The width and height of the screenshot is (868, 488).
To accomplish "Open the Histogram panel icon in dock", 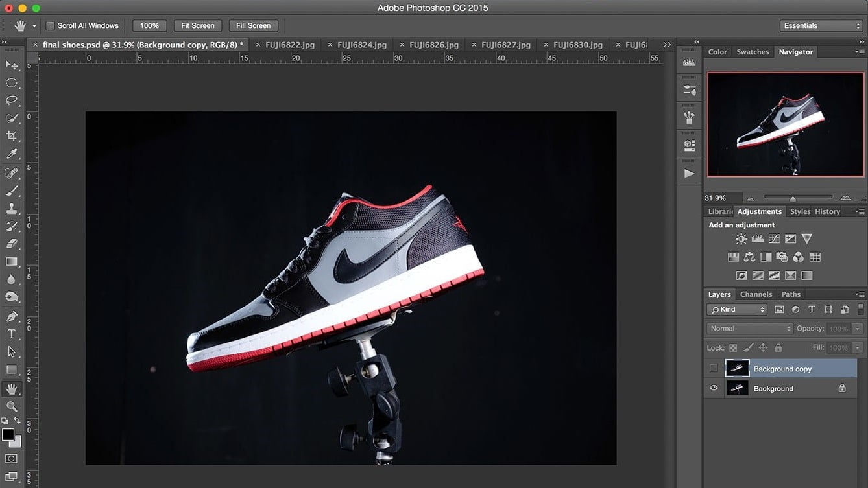I will [690, 64].
